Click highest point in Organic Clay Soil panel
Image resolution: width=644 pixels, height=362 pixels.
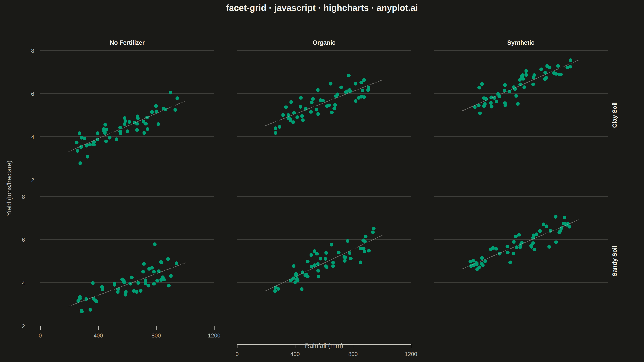349,75
